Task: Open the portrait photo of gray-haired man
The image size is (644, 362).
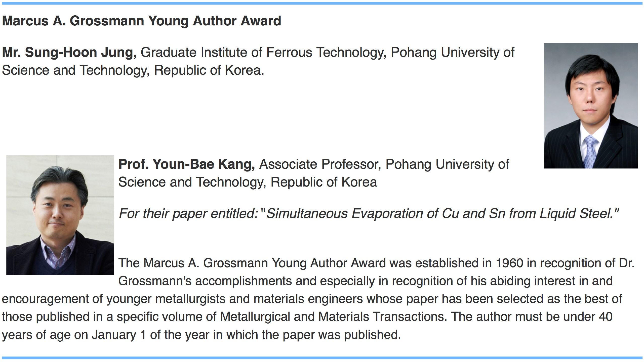Action: point(60,215)
